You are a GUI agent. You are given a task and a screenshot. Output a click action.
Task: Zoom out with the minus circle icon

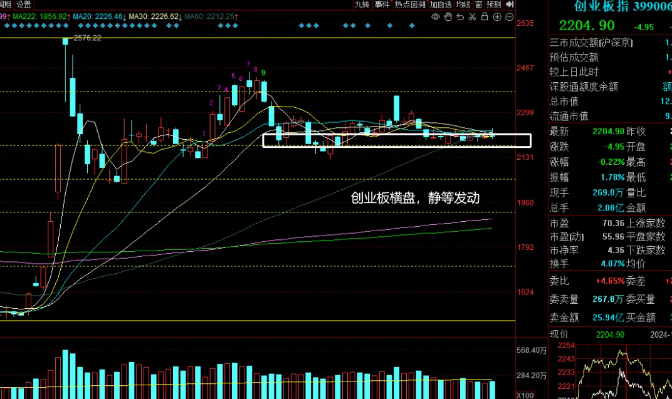point(509,17)
